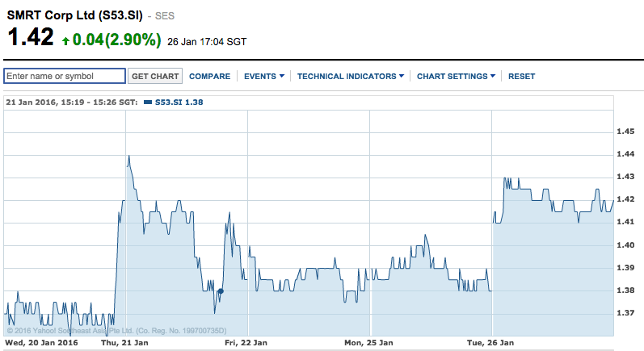Click the 'Fri, 22 Jan' axis label
This screenshot has width=644, height=351.
pos(246,342)
